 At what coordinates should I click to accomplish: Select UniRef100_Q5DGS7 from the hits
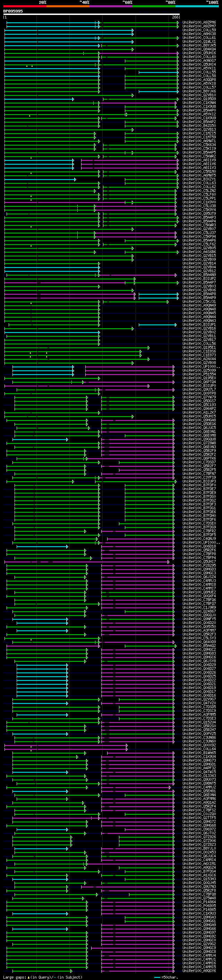[x=199, y=401]
